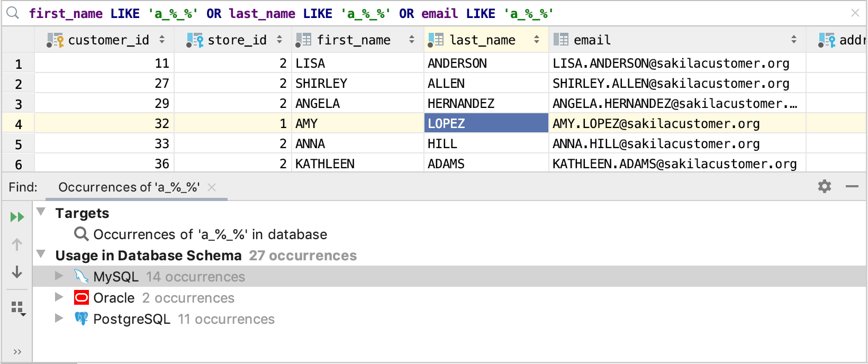Click the LISA.ANDERSON@sakilacustomer.org email cell
868x364 pixels.
677,63
